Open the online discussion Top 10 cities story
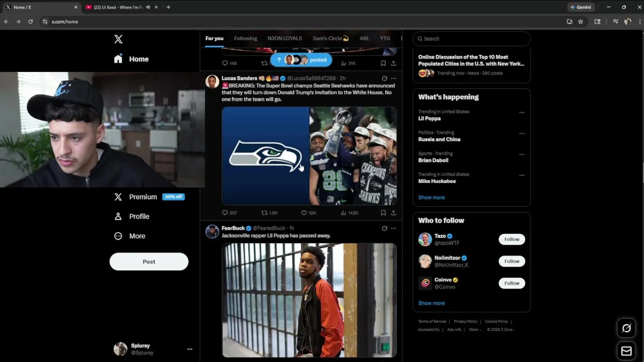 pos(471,65)
